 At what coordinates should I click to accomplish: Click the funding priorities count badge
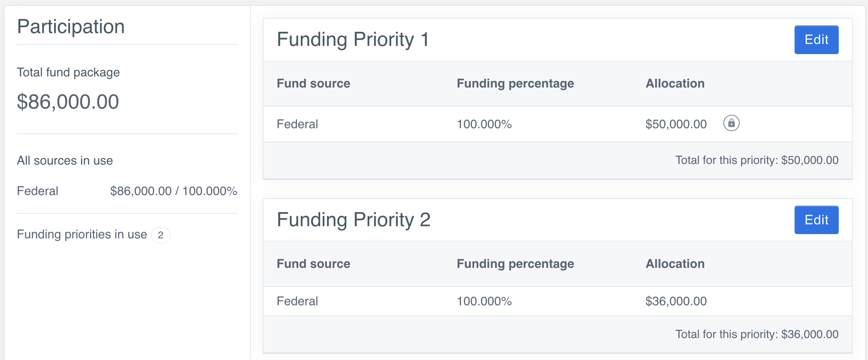[x=160, y=235]
